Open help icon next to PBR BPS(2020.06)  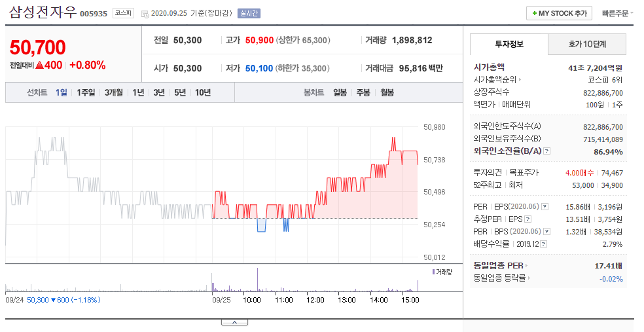pyautogui.click(x=546, y=232)
